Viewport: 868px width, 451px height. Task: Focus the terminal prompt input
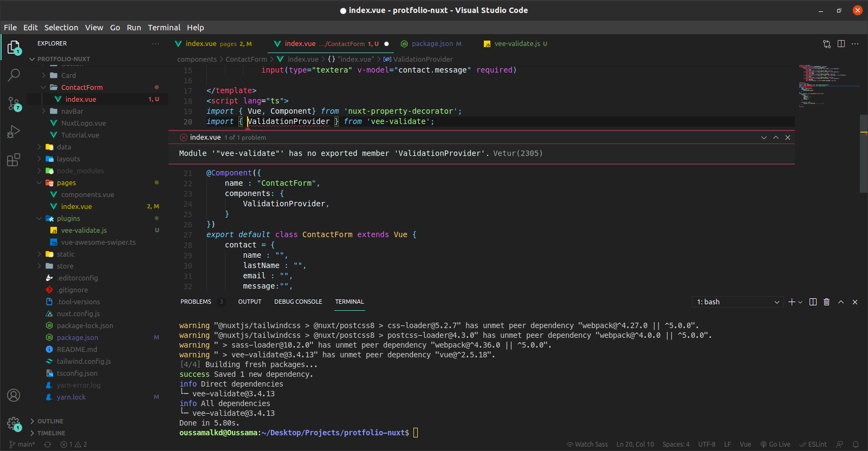(x=416, y=433)
